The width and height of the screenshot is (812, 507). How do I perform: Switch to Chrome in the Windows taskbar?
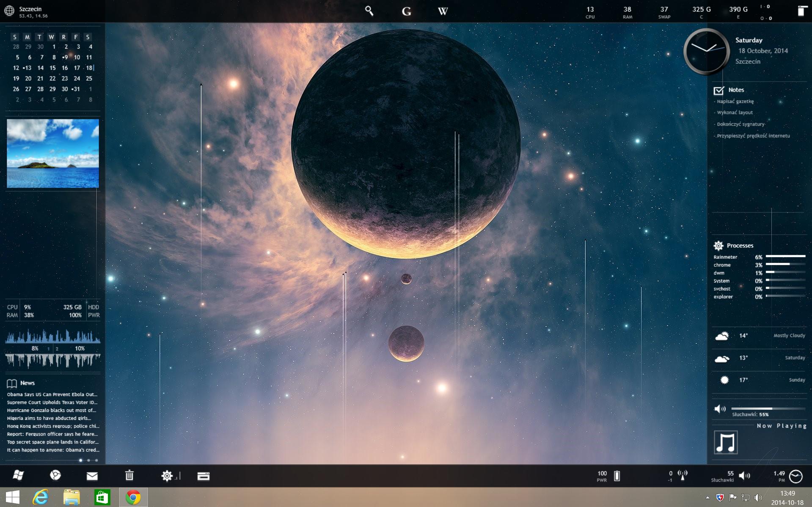(x=133, y=497)
